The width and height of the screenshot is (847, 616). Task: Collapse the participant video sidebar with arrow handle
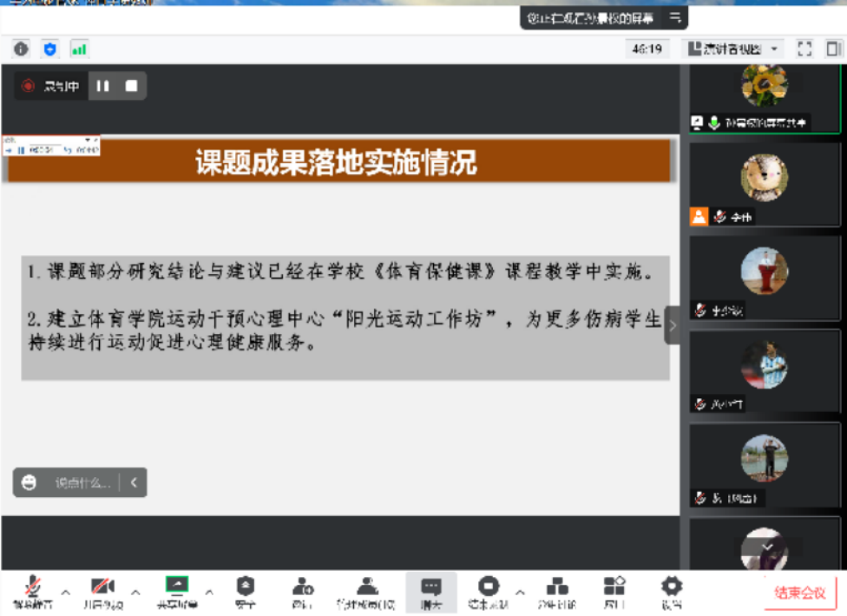pos(672,325)
